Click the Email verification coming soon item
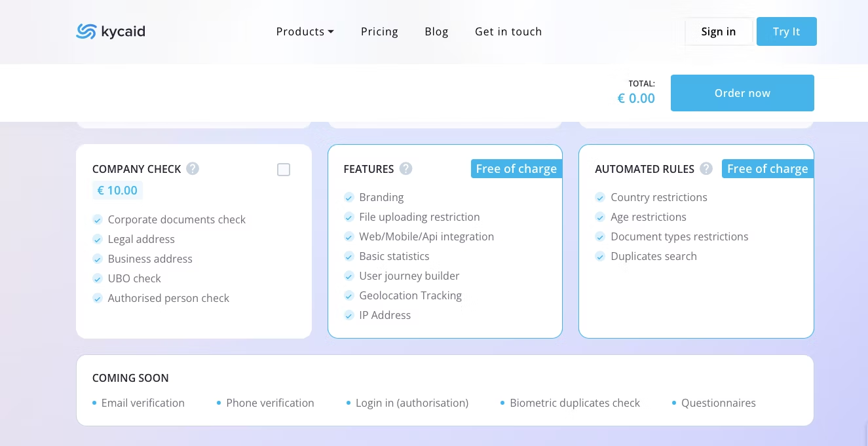The width and height of the screenshot is (868, 446). click(x=143, y=403)
